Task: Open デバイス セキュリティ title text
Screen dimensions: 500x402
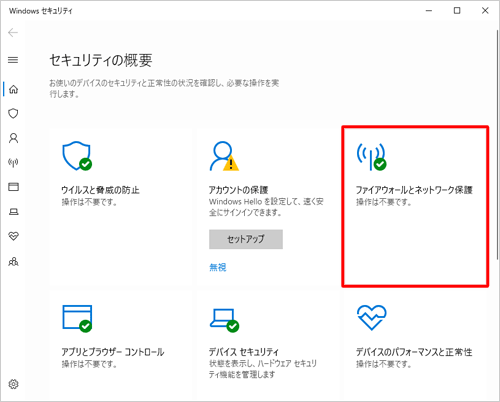Action: point(244,352)
